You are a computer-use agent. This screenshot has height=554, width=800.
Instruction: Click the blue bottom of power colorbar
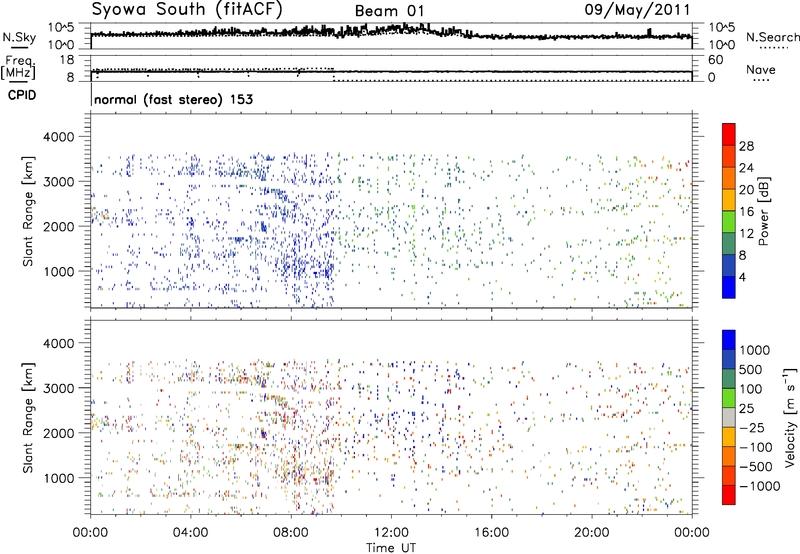(x=729, y=287)
